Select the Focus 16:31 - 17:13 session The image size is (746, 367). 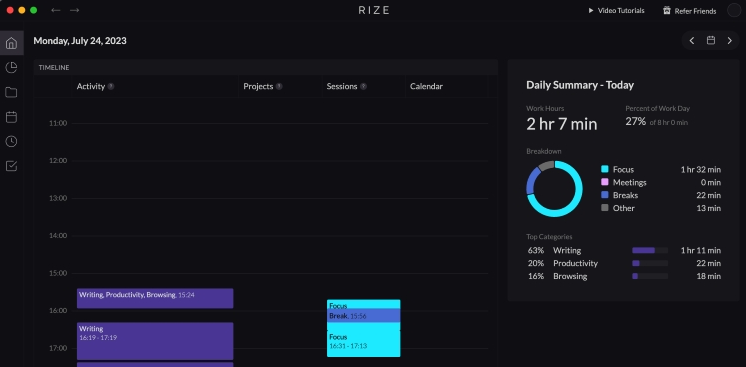[363, 343]
